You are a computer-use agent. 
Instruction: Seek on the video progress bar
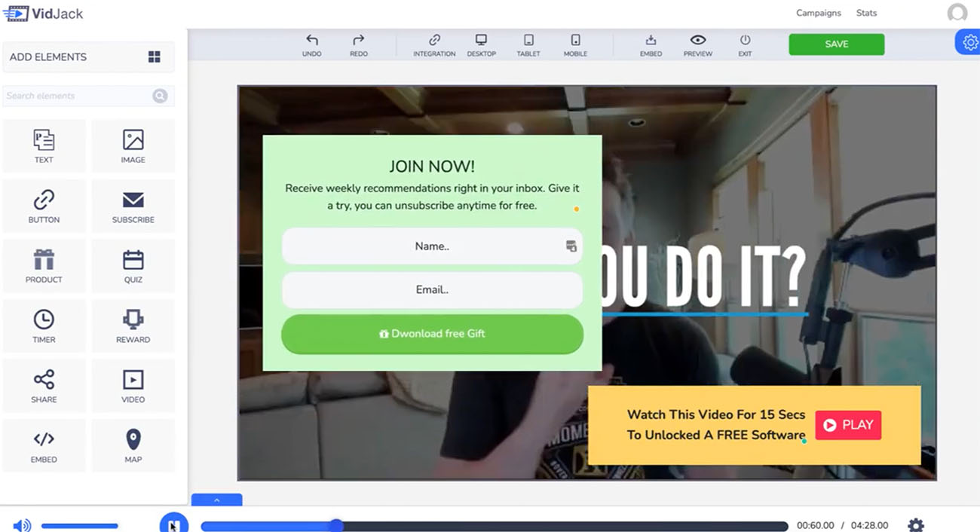[x=494, y=526]
